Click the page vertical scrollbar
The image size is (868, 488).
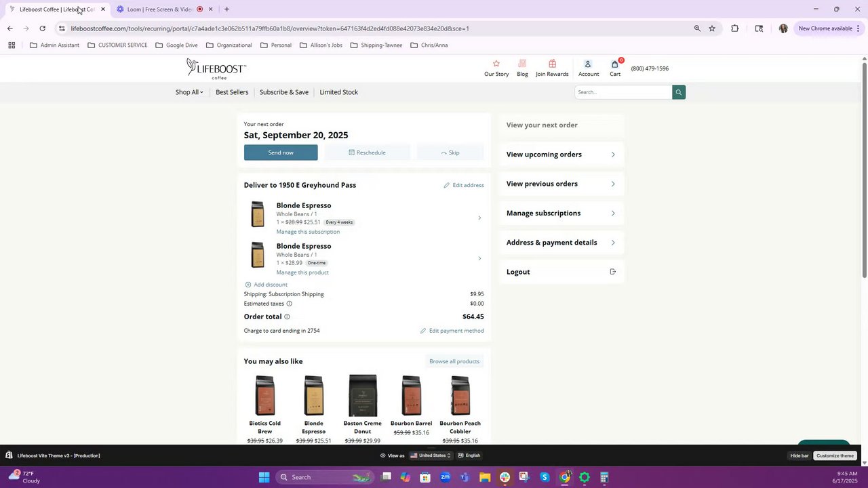click(865, 169)
